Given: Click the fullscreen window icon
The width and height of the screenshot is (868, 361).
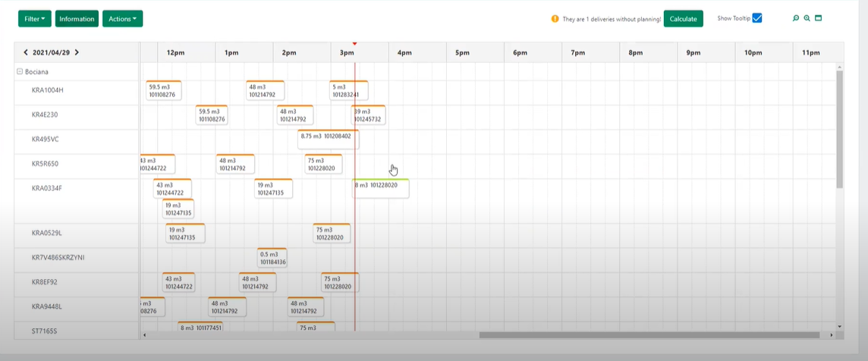Looking at the screenshot, I should [818, 18].
